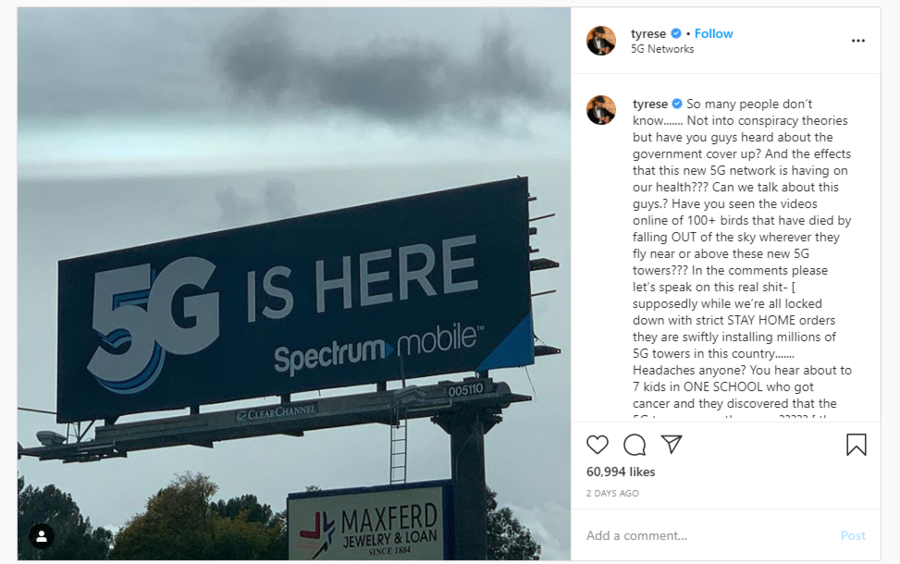Click tagged people icon on photo
This screenshot has height=564, width=900.
click(41, 536)
